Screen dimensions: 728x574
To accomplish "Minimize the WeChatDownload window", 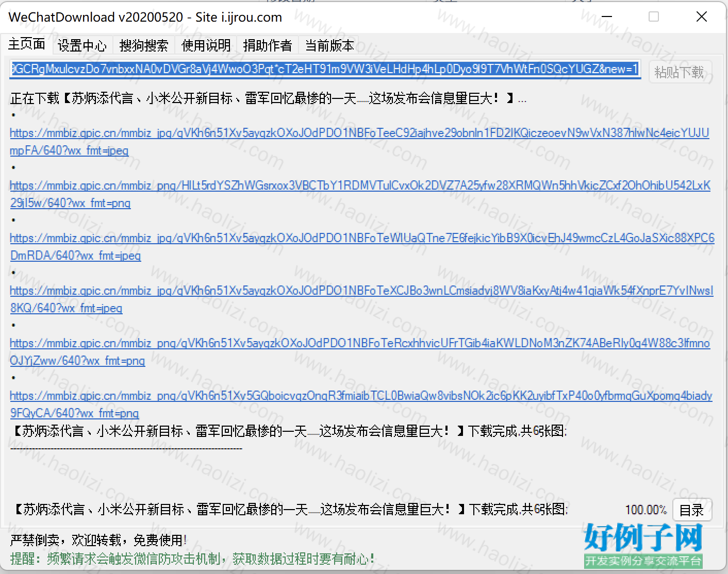I will [607, 17].
